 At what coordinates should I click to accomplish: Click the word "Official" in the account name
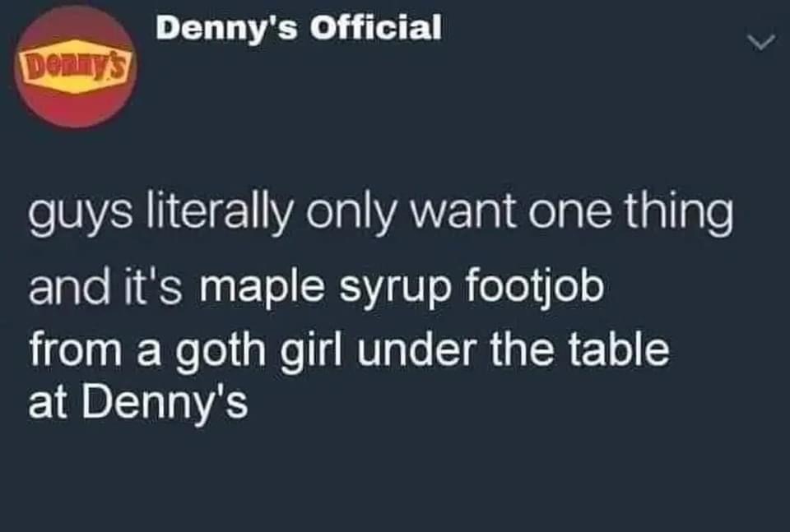click(x=376, y=26)
